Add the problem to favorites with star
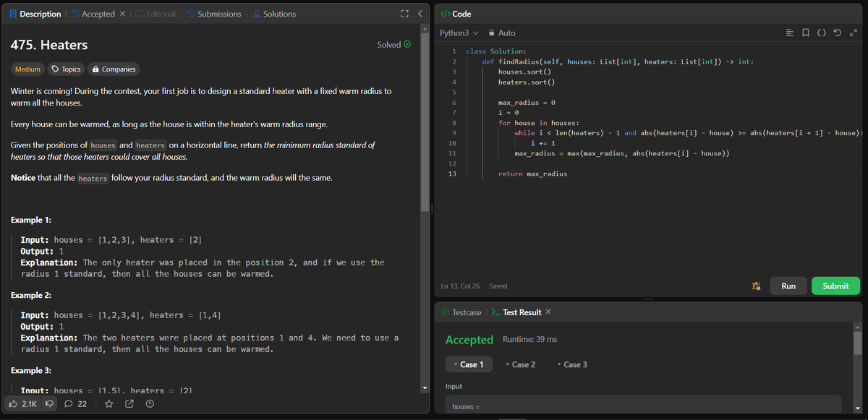 pyautogui.click(x=109, y=403)
